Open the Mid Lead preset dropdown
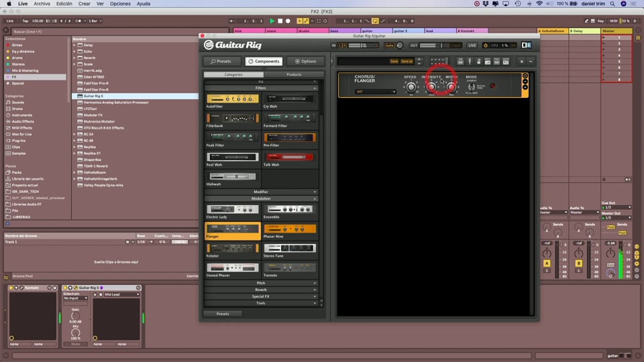 (x=121, y=294)
